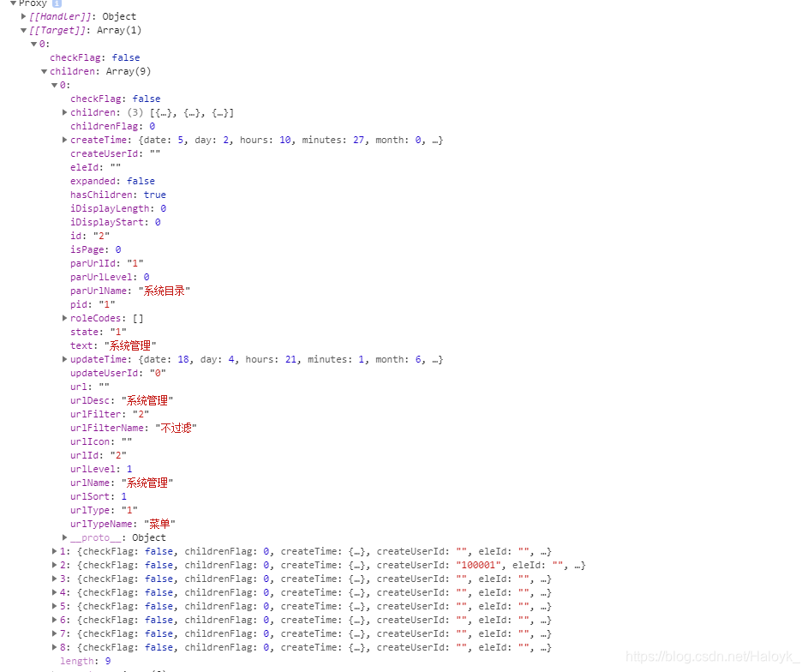Collapse the [[Target]] Array(1) entry
Screen dimensions: 808x672
click(x=24, y=30)
